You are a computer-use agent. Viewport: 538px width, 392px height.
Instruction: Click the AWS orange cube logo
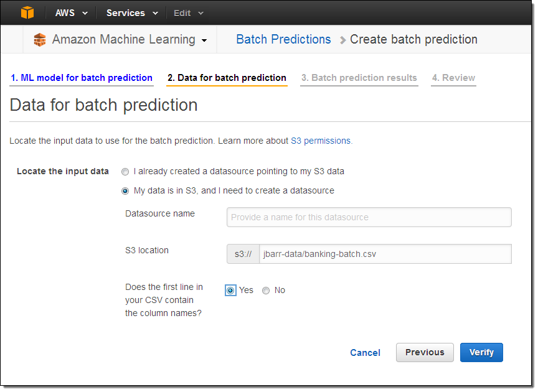27,12
